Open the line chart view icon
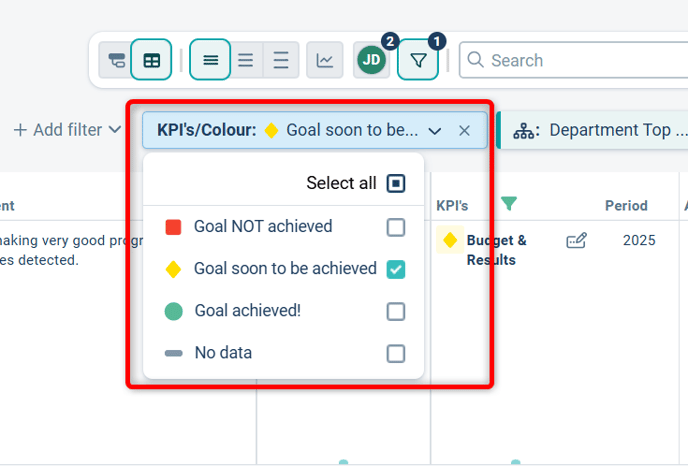 [325, 60]
